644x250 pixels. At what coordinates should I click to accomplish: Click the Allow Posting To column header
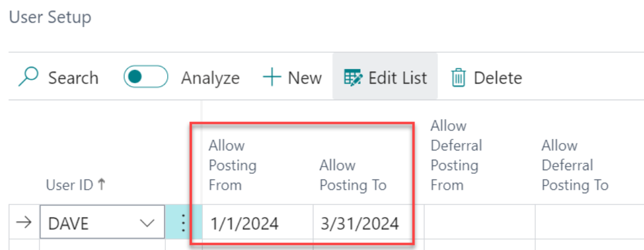coord(353,175)
